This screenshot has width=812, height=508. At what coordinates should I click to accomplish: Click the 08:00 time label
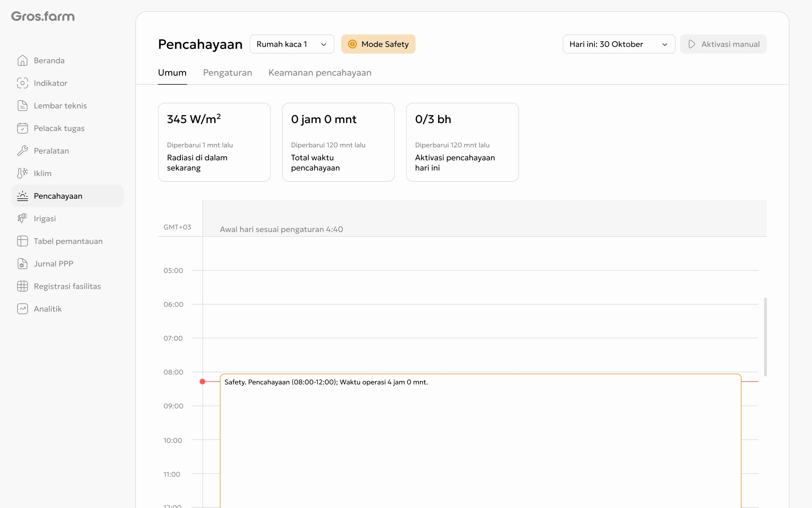(x=173, y=372)
